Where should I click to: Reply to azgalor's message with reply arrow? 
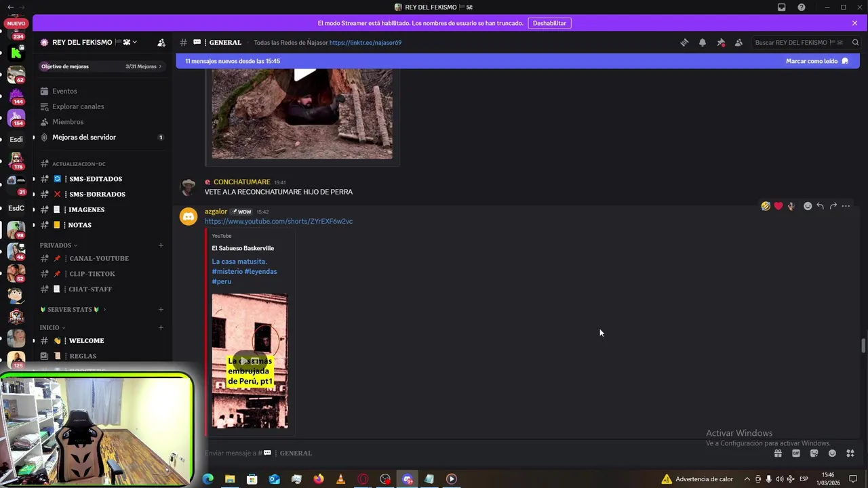(821, 206)
